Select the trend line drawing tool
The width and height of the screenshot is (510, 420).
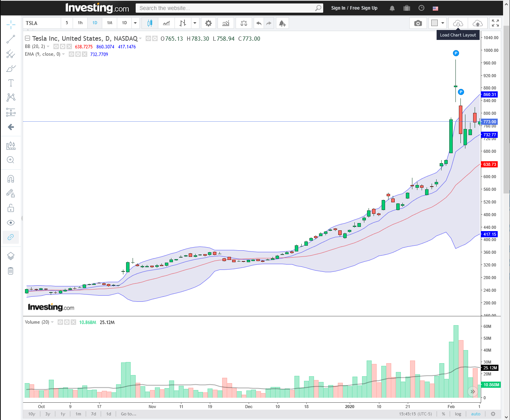[x=11, y=39]
